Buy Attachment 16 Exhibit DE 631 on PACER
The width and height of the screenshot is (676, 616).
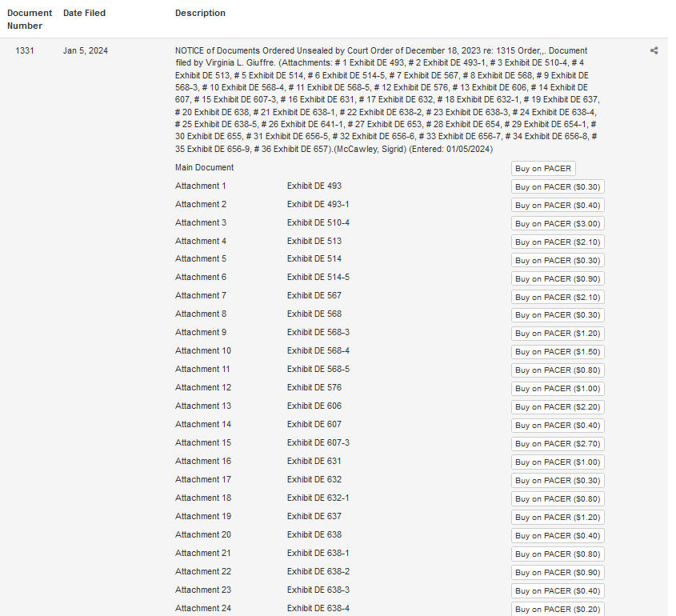coord(558,462)
